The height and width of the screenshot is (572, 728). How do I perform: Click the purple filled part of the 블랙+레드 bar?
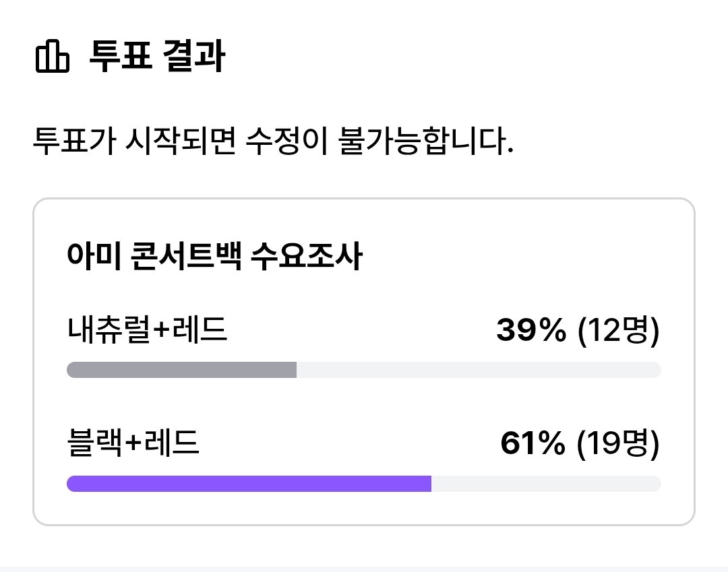point(249,483)
